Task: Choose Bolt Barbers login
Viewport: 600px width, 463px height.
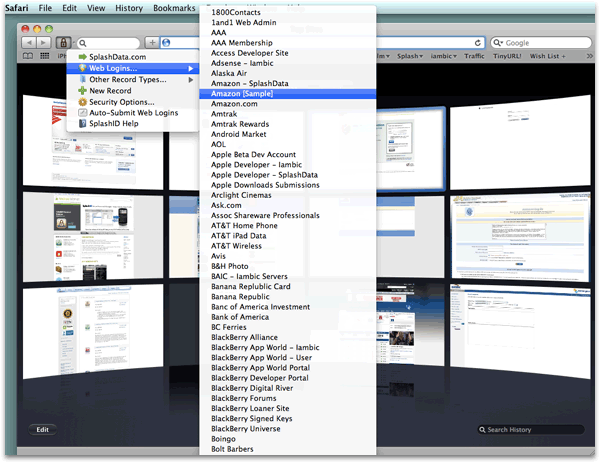Action: point(287,449)
